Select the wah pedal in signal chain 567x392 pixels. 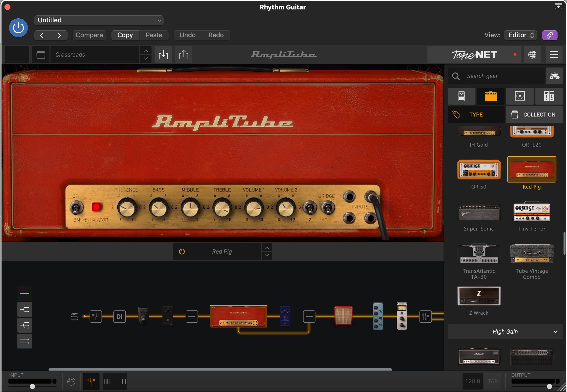[x=143, y=316]
